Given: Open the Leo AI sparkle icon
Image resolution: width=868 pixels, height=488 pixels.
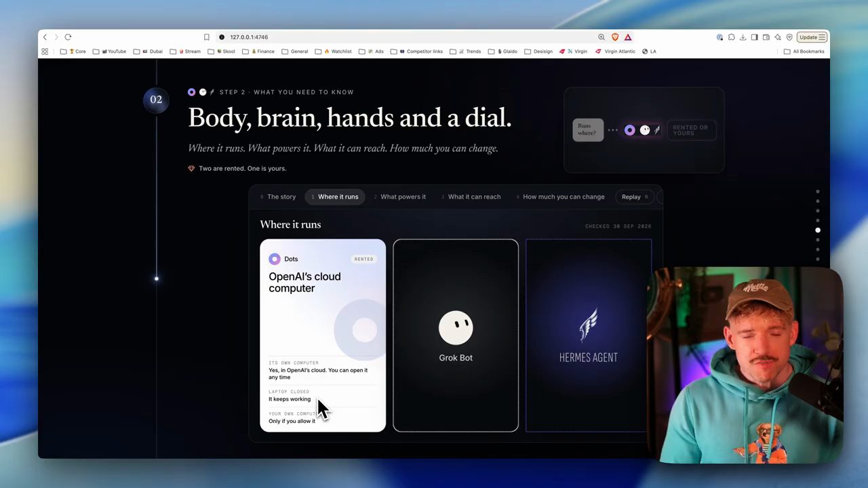Looking at the screenshot, I should tap(778, 37).
